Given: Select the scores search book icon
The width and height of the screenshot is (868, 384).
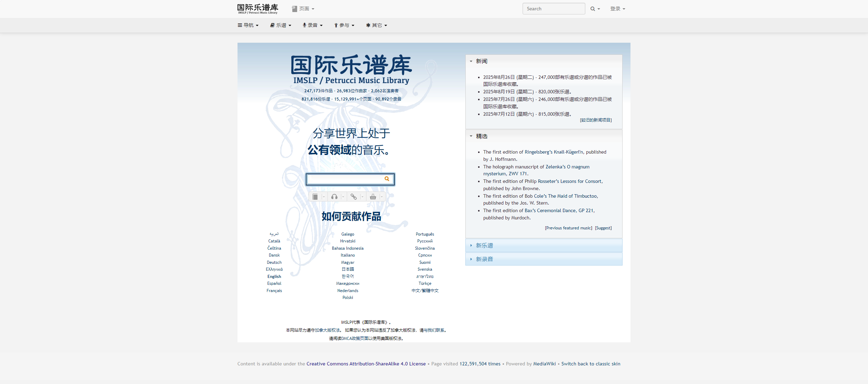Looking at the screenshot, I should pyautogui.click(x=315, y=196).
